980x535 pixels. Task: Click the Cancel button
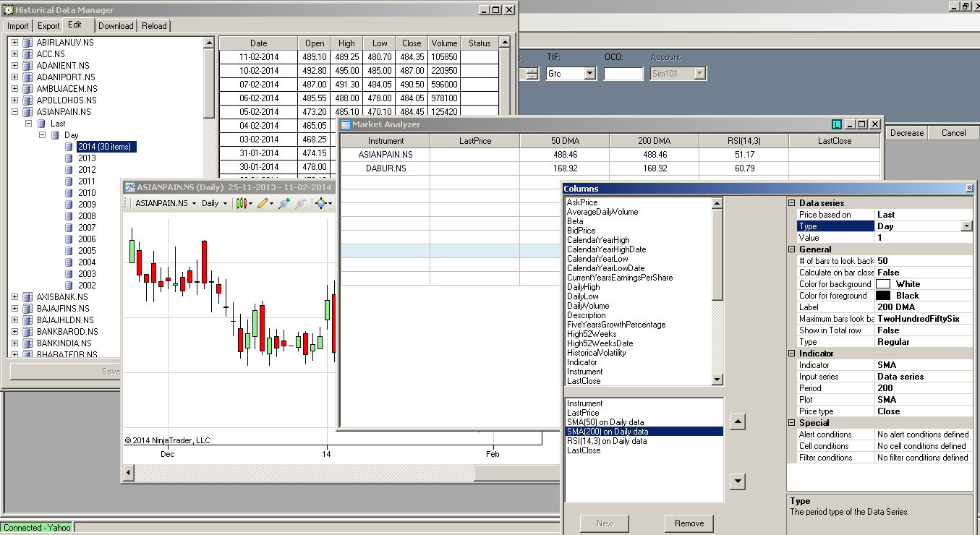click(x=953, y=133)
